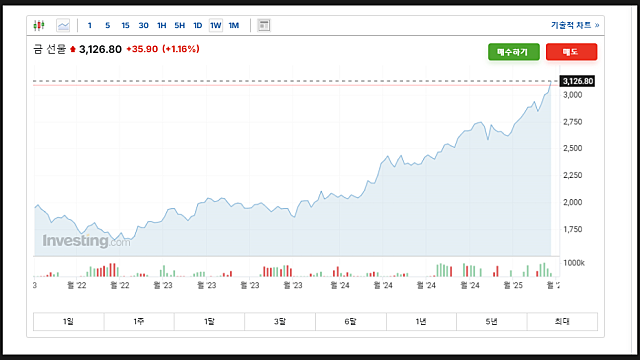Screen dimensions: 640x360
Task: Set chart interval to 1 minute
Action: click(89, 25)
